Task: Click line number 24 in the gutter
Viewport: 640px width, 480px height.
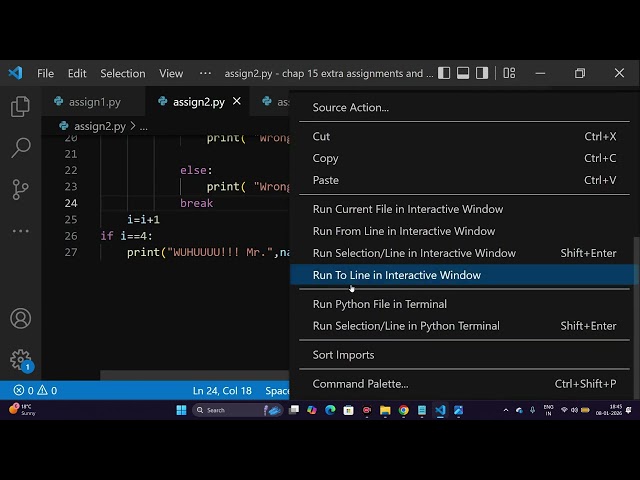Action: (71, 203)
